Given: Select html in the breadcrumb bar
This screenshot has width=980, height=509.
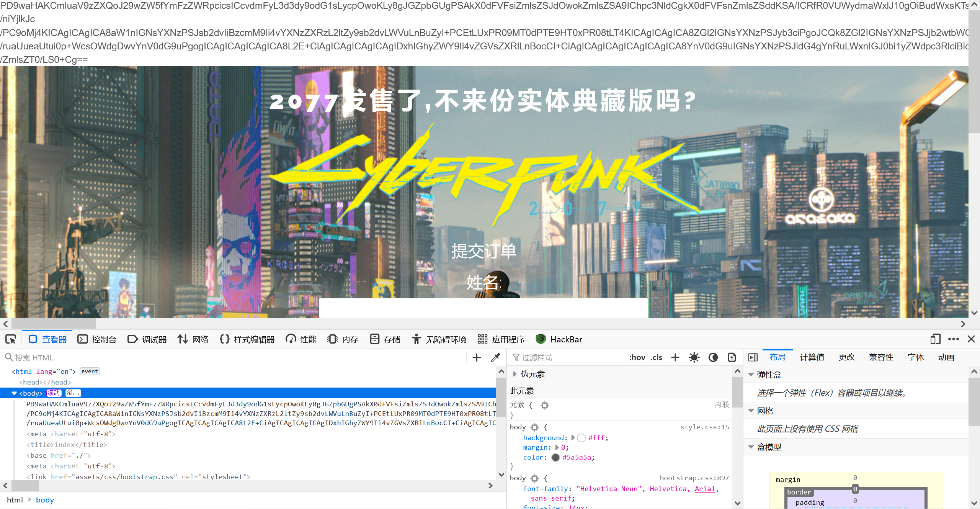Looking at the screenshot, I should [x=15, y=500].
